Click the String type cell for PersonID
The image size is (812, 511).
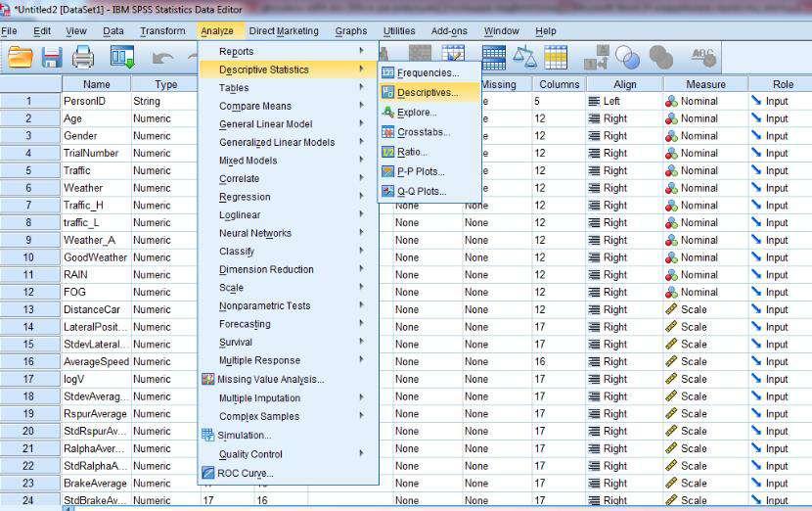[164, 101]
